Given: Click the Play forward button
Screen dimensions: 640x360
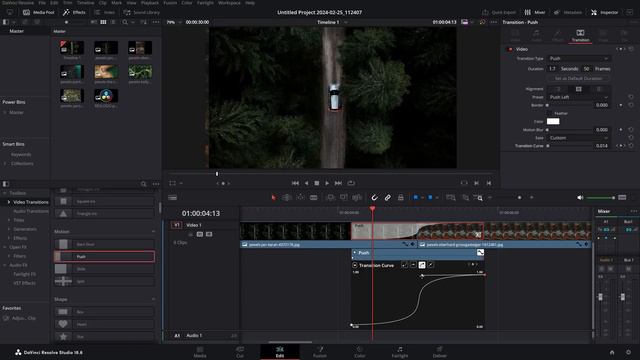Looking at the screenshot, I should coord(327,183).
